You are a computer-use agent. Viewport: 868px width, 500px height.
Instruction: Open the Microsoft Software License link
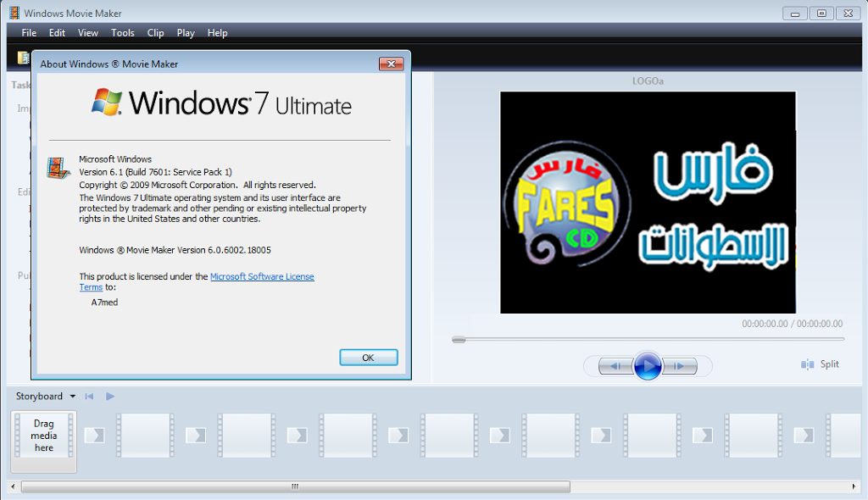click(x=262, y=276)
